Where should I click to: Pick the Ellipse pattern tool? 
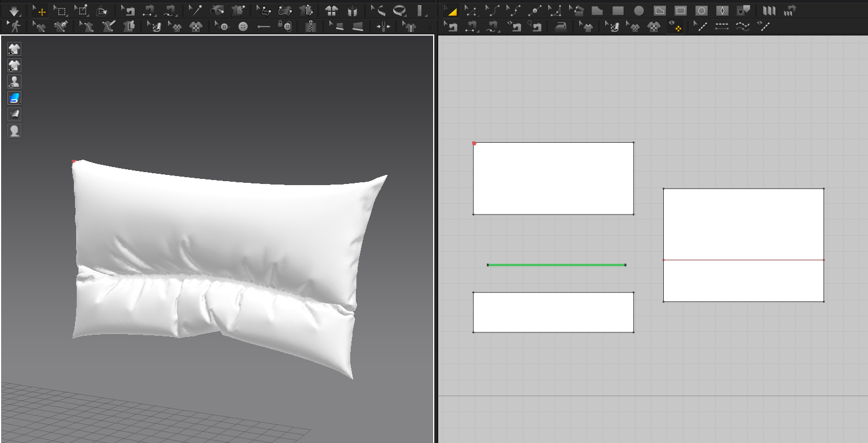pos(638,11)
